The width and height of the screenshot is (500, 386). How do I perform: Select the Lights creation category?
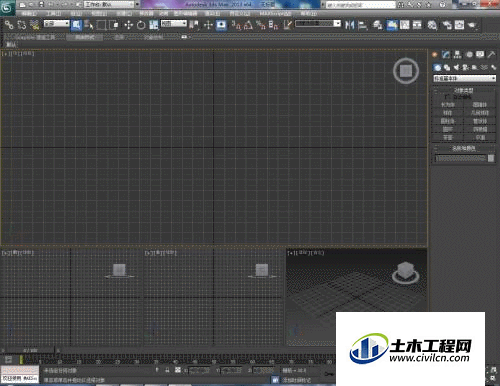tap(456, 67)
